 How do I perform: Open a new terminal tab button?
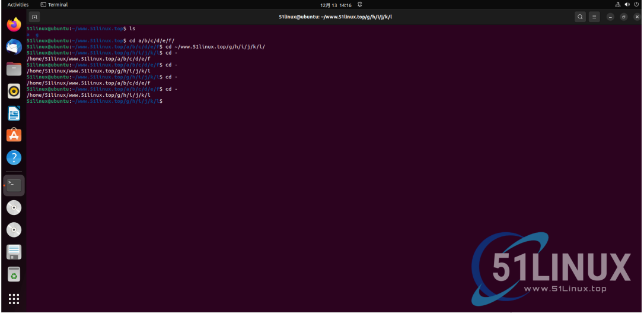point(34,17)
